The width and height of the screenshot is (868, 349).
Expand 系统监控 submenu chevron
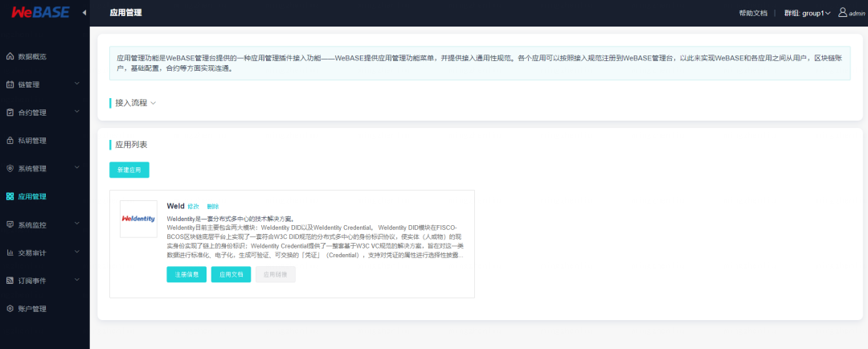click(77, 224)
